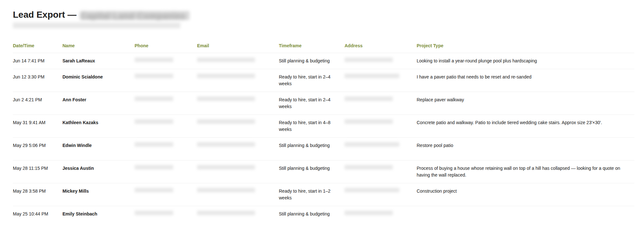Select the name Ann Foster
This screenshot has height=238, width=644.
tap(74, 100)
